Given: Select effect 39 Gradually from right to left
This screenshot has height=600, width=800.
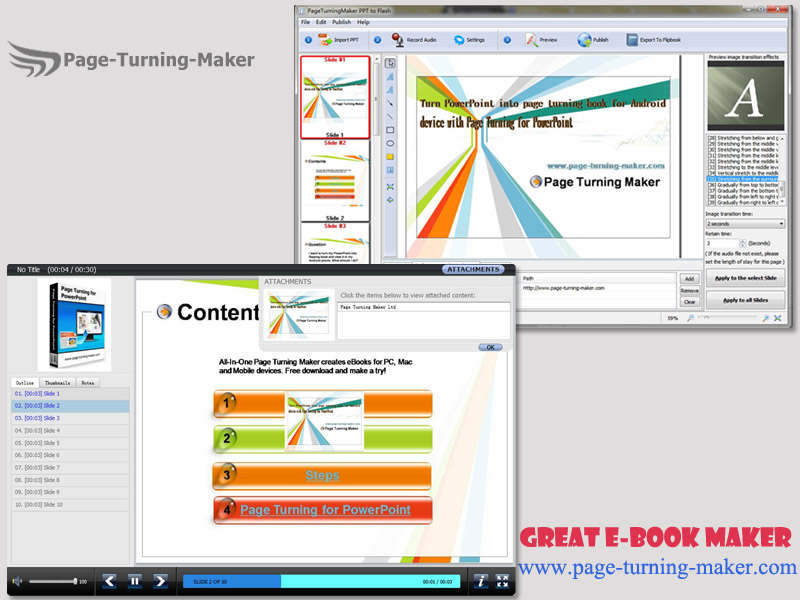Looking at the screenshot, I should tap(743, 203).
